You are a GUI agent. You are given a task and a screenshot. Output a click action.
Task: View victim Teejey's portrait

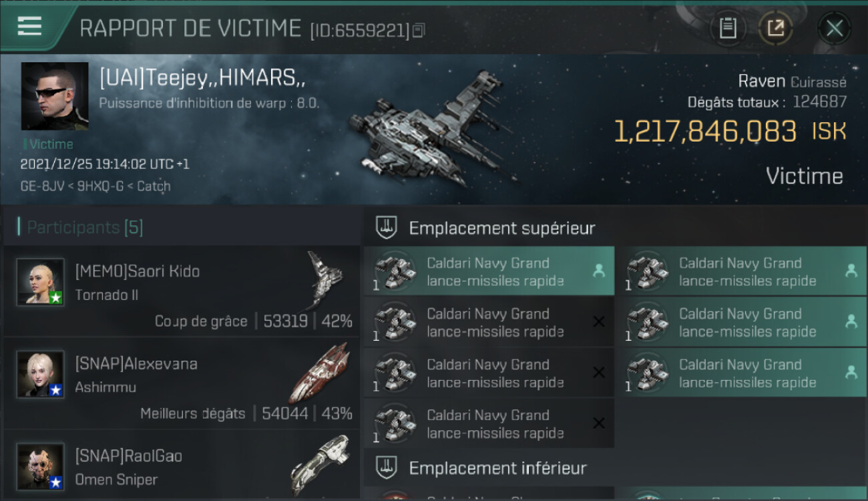(x=55, y=96)
